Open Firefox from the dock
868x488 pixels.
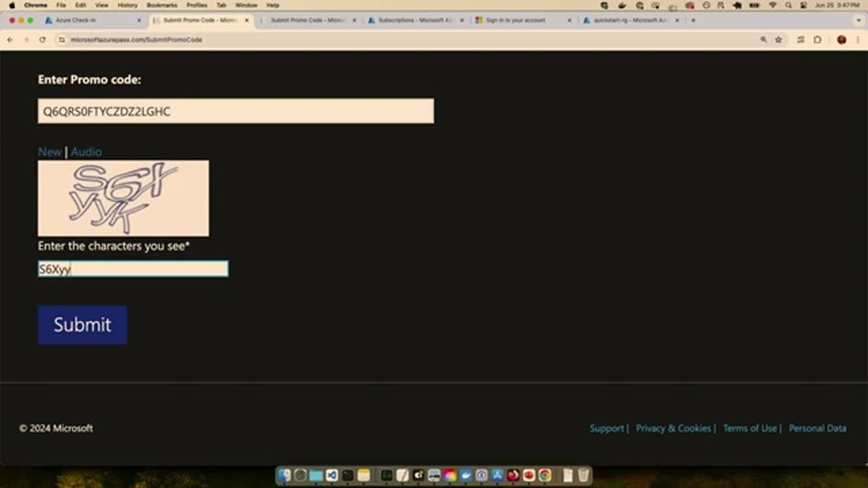click(x=513, y=475)
